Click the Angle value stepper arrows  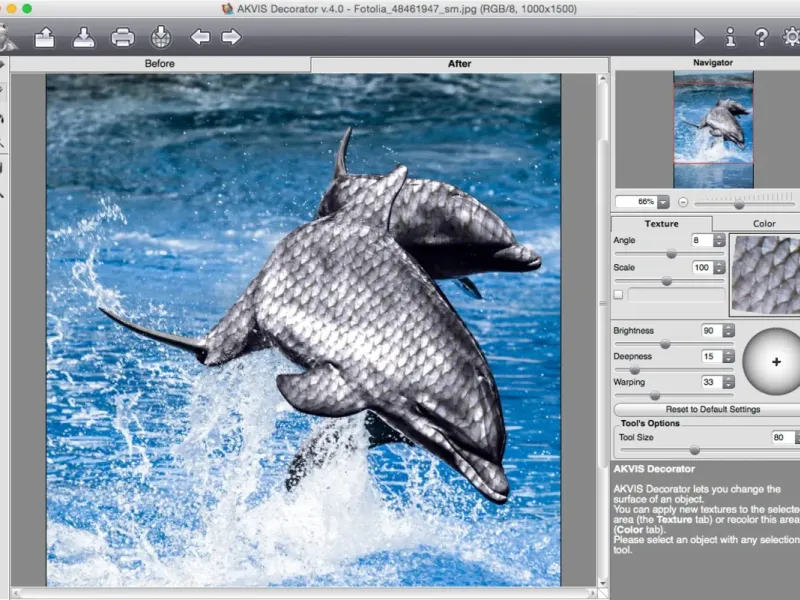(x=720, y=241)
